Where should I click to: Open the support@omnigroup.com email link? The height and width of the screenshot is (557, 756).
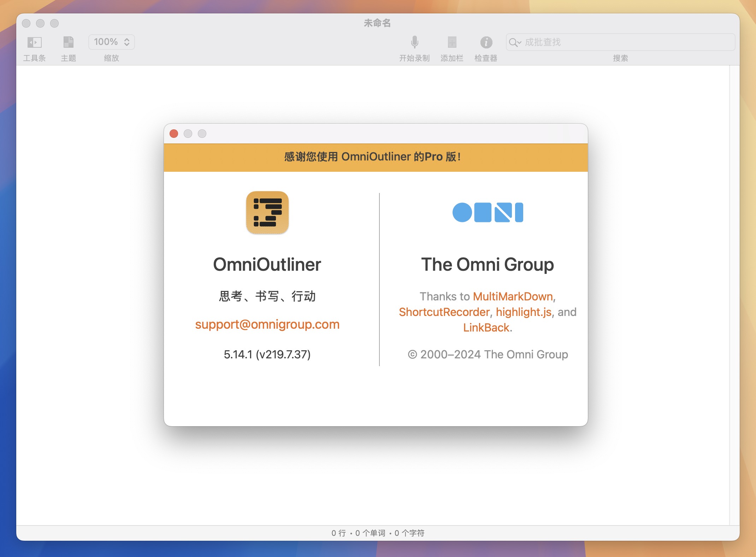(x=267, y=324)
